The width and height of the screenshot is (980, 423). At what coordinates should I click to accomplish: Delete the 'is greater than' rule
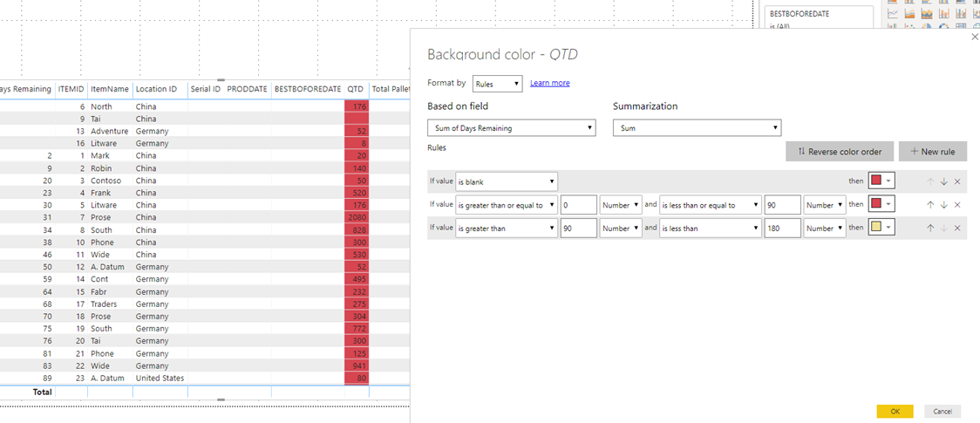(956, 228)
